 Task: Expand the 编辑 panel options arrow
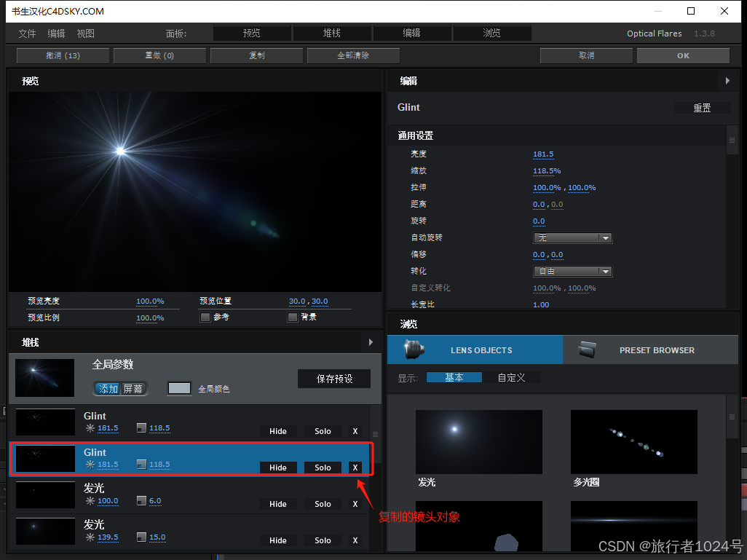pos(727,81)
